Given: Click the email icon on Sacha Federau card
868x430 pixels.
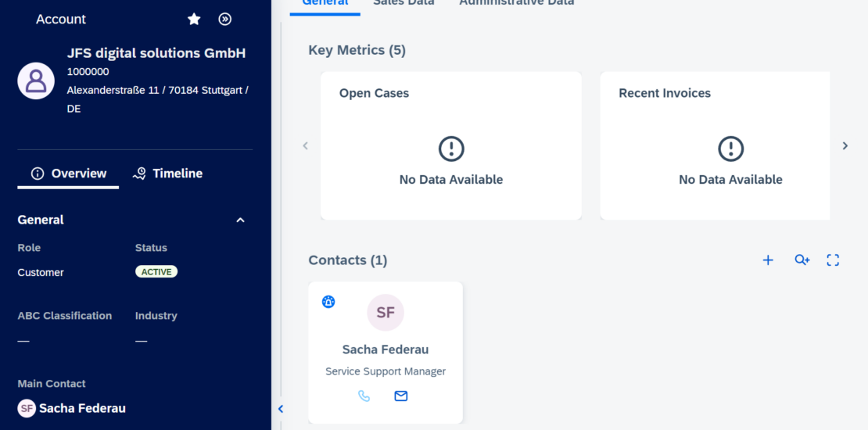Looking at the screenshot, I should [401, 396].
